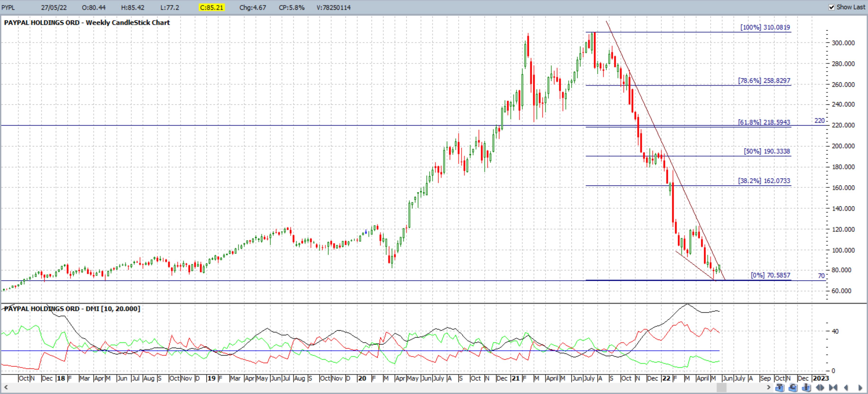Image resolution: width=868 pixels, height=394 pixels.
Task: Click the 300.000 price axis label
Action: [x=843, y=43]
